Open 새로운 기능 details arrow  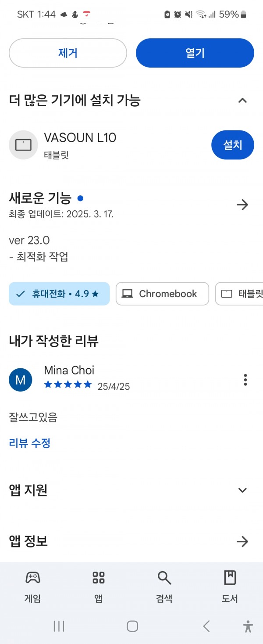coord(242,205)
